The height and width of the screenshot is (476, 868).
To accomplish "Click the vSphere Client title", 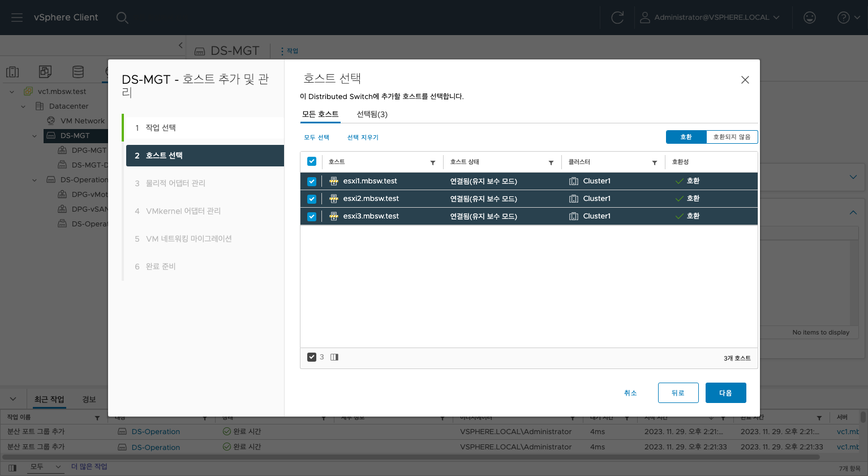I will tap(66, 18).
